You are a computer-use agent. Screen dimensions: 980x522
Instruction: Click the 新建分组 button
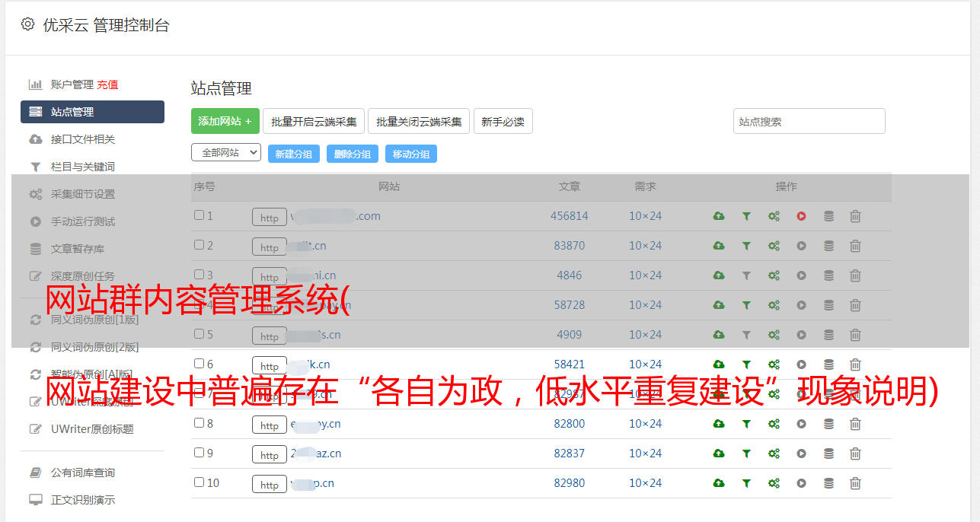pos(294,154)
